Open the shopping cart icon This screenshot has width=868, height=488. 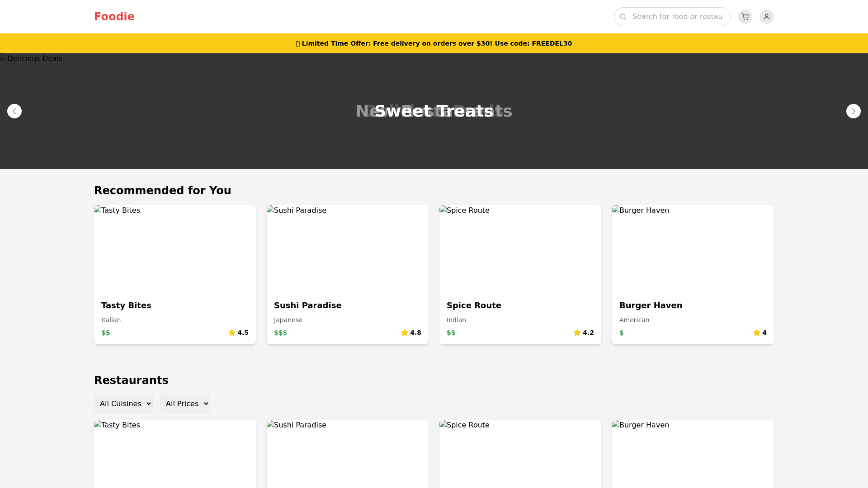(x=745, y=17)
